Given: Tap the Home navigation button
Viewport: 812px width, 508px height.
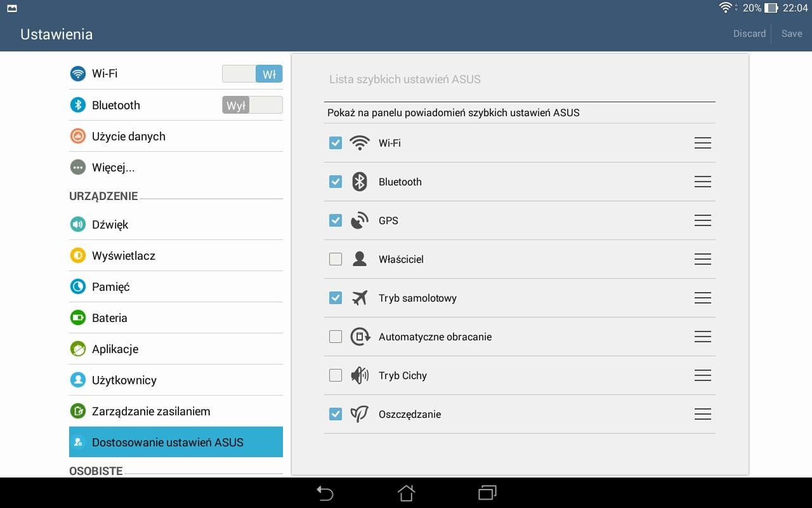Looking at the screenshot, I should tap(406, 493).
